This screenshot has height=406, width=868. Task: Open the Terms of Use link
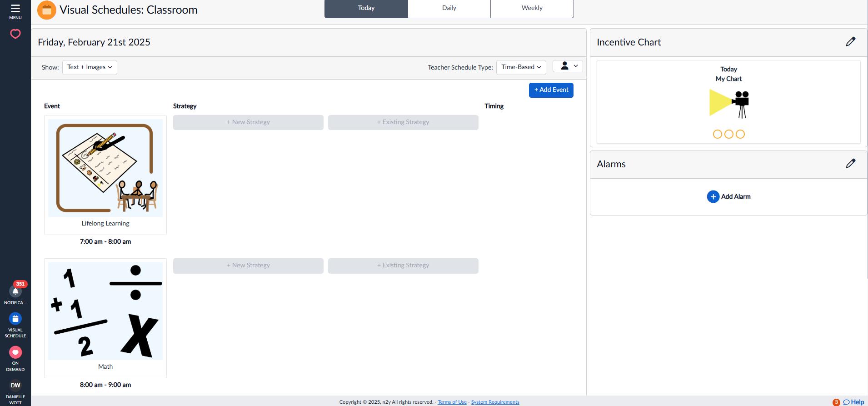click(452, 402)
